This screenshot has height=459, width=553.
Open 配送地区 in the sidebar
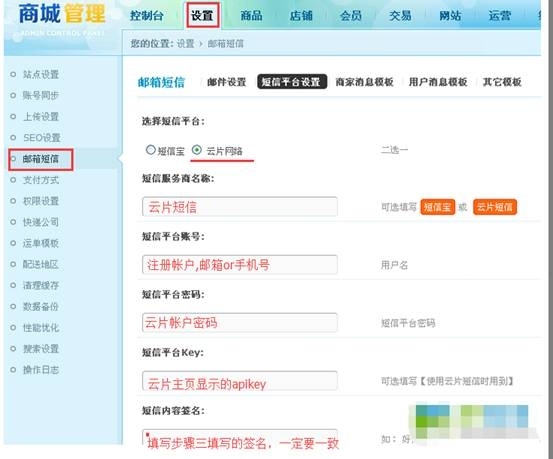click(41, 264)
